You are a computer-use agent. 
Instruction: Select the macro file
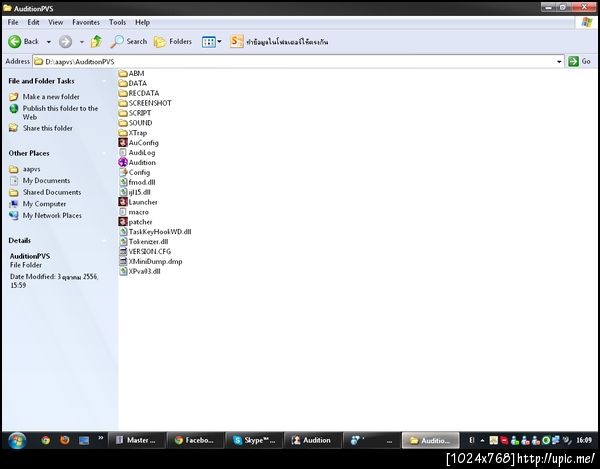point(134,212)
